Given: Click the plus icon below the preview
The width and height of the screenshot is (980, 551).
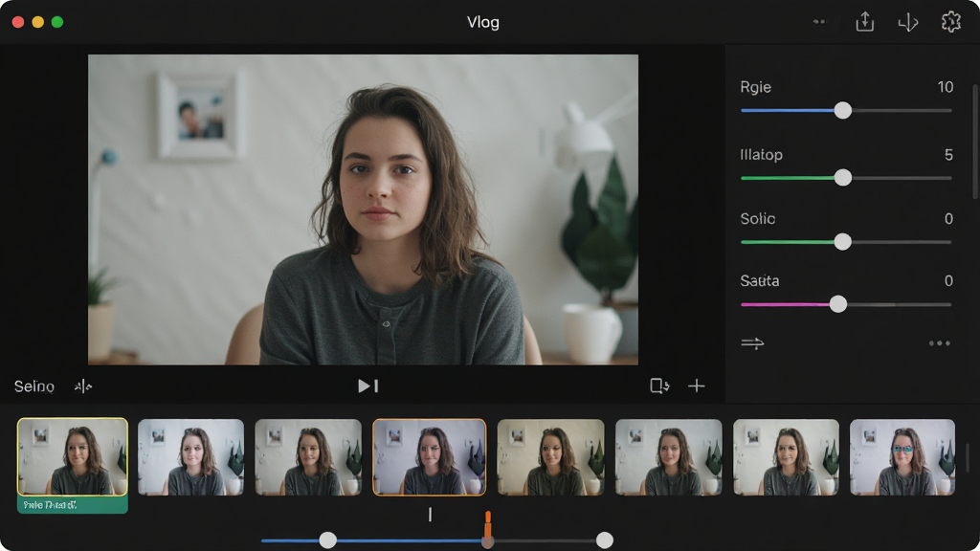Looking at the screenshot, I should coord(697,386).
